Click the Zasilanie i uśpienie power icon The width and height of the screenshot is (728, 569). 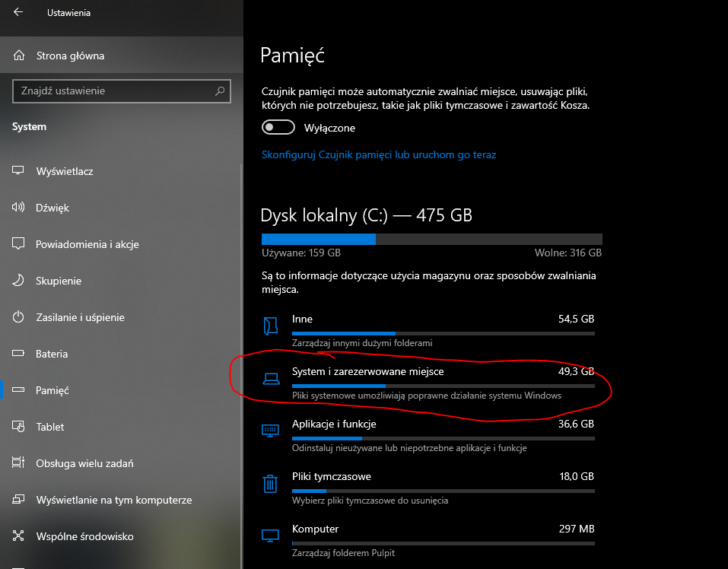point(18,317)
